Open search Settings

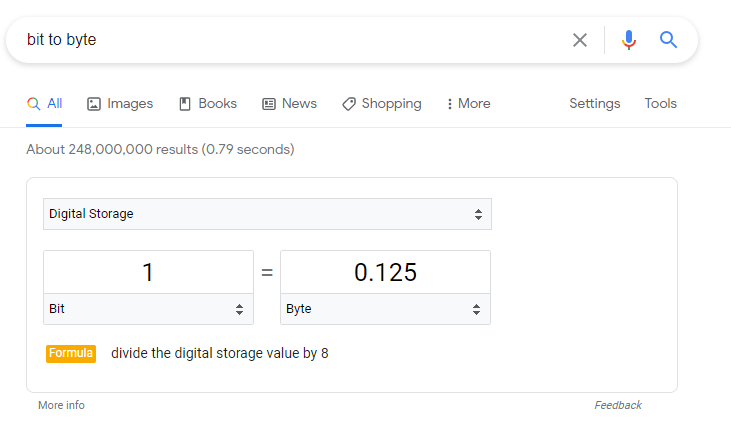pos(594,103)
